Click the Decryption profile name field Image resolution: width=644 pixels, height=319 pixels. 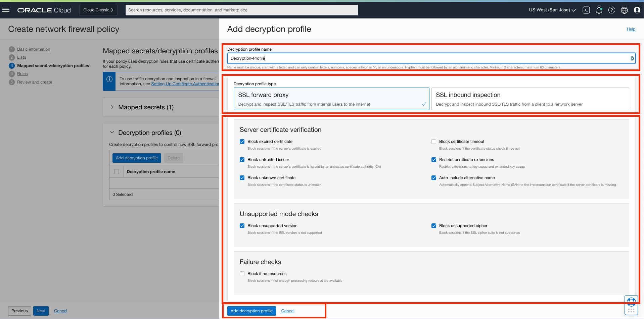click(430, 58)
